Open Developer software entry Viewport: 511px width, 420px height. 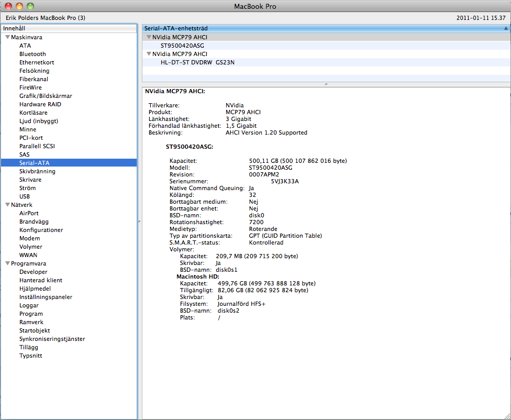point(33,272)
